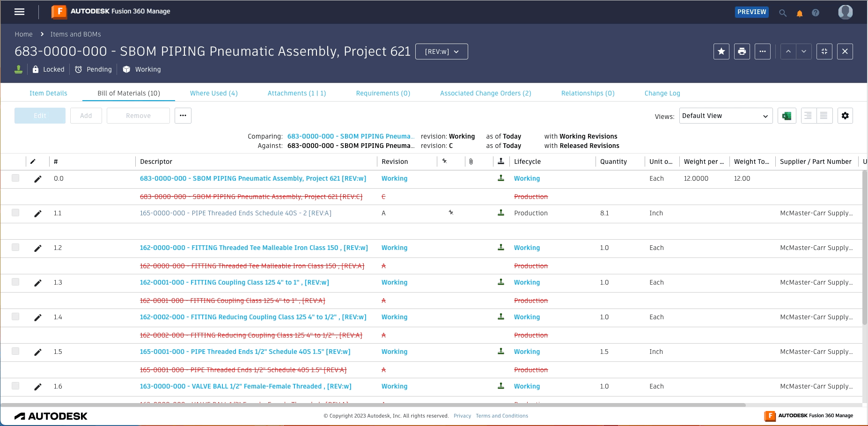The image size is (868, 426).
Task: Open 163-0000-000 VALVE BALL link
Action: pos(245,386)
